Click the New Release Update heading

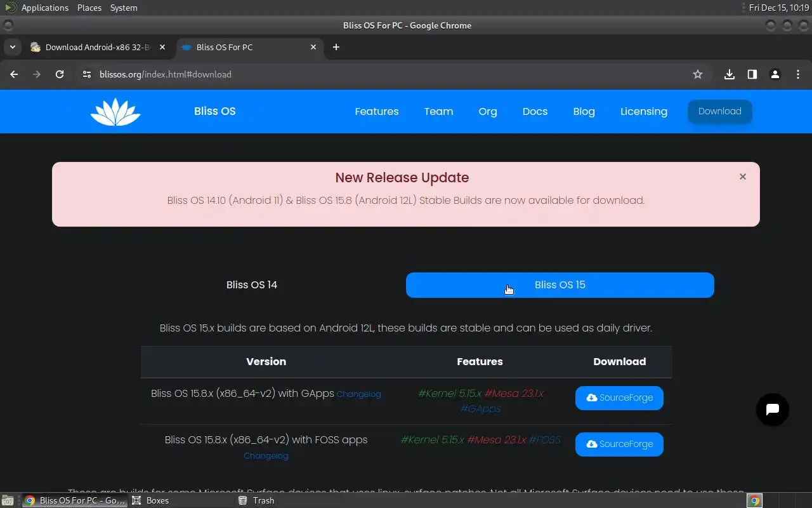click(x=402, y=178)
